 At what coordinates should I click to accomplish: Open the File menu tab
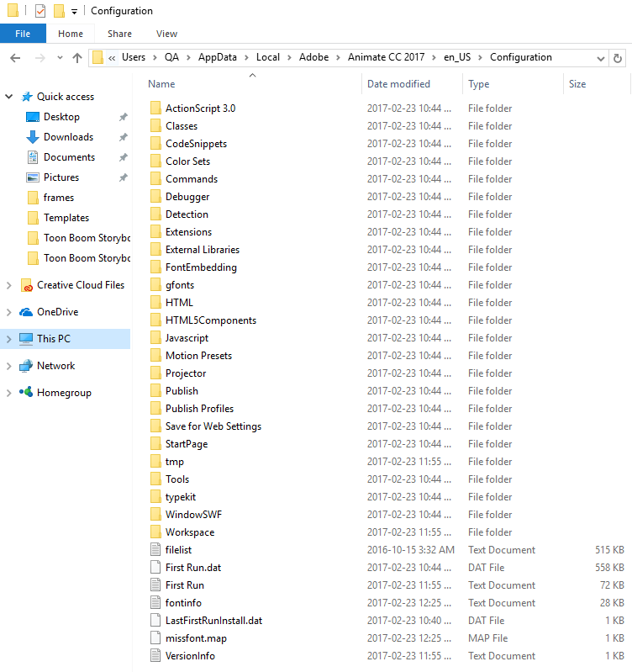23,34
